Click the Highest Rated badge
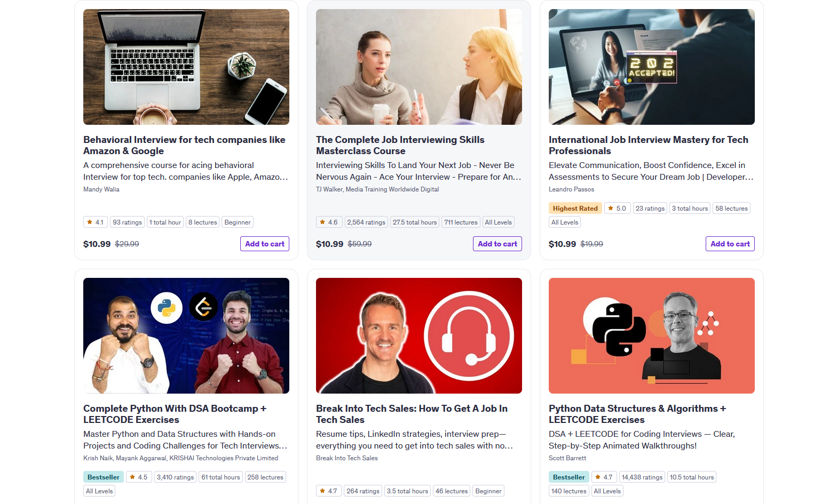 [x=575, y=209]
